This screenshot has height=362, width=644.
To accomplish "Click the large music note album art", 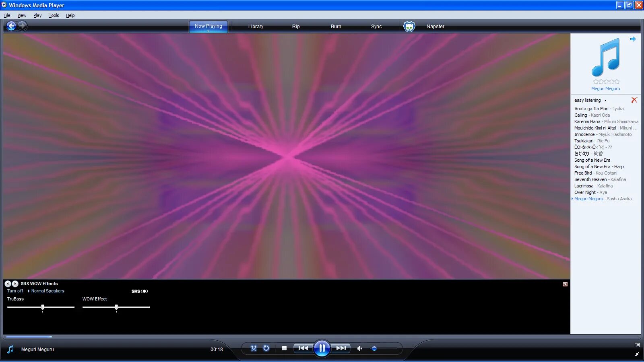I will (605, 57).
